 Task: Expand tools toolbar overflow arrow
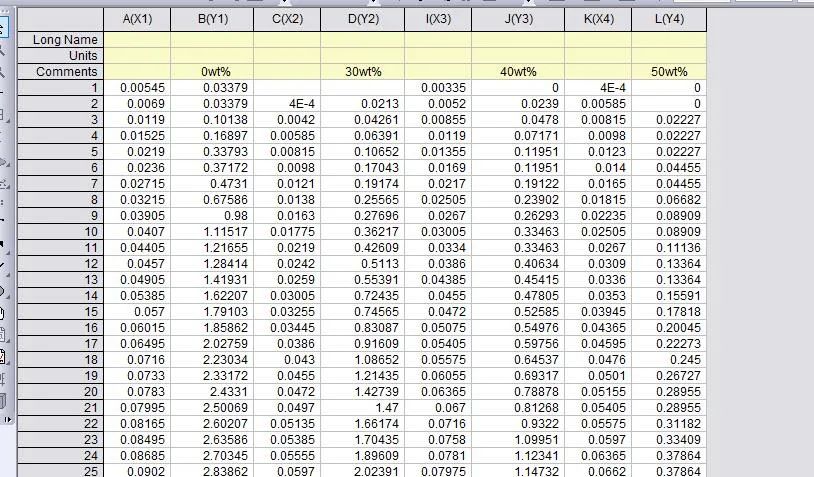point(7,419)
